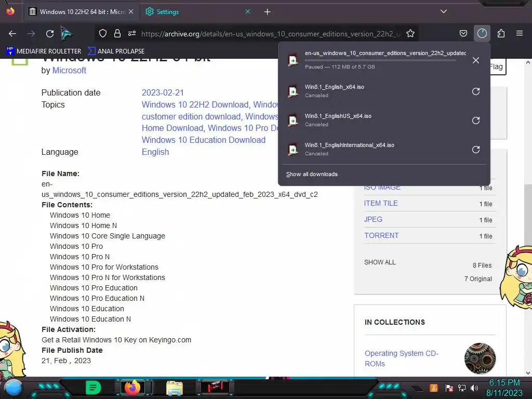Open the gears collection thumbnail
This screenshot has width=532, height=399.
click(x=480, y=358)
